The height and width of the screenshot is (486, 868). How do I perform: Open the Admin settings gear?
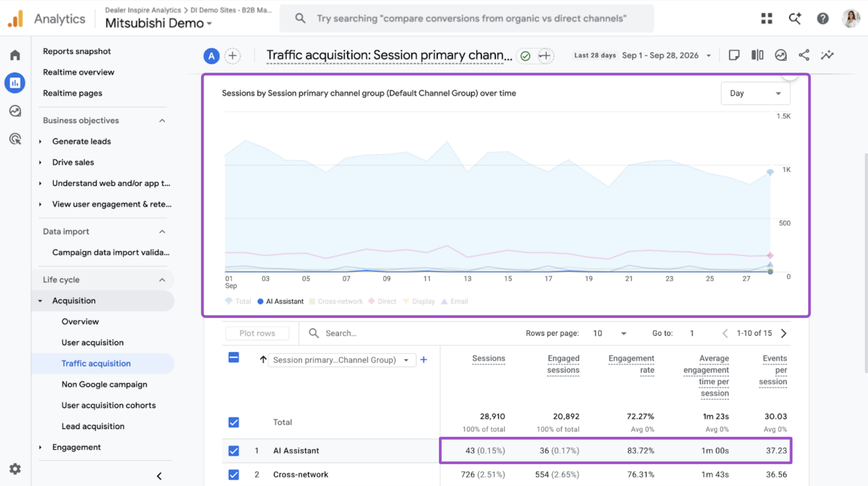[x=15, y=469]
